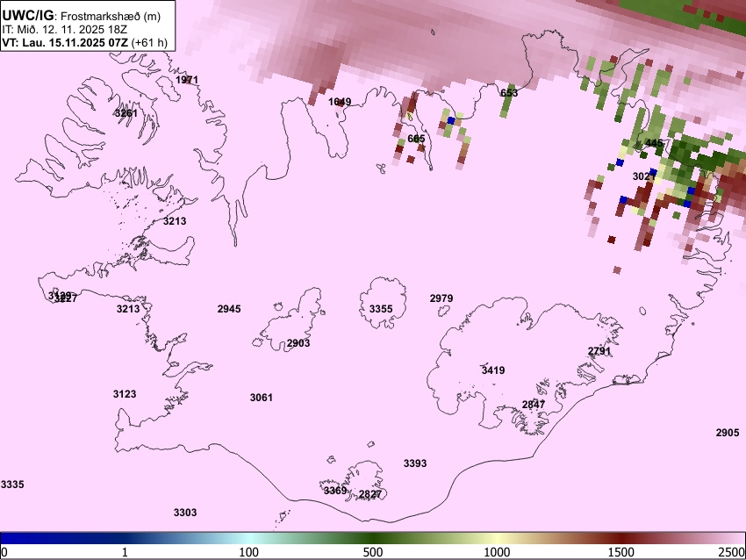Select the 3261 value in the Westfjords

coord(126,112)
